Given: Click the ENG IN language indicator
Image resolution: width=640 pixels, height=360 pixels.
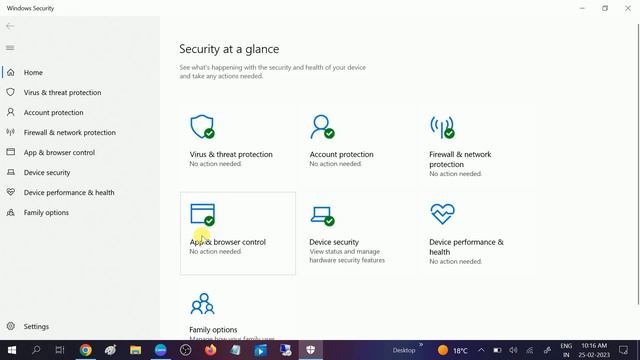Looking at the screenshot, I should pos(566,350).
